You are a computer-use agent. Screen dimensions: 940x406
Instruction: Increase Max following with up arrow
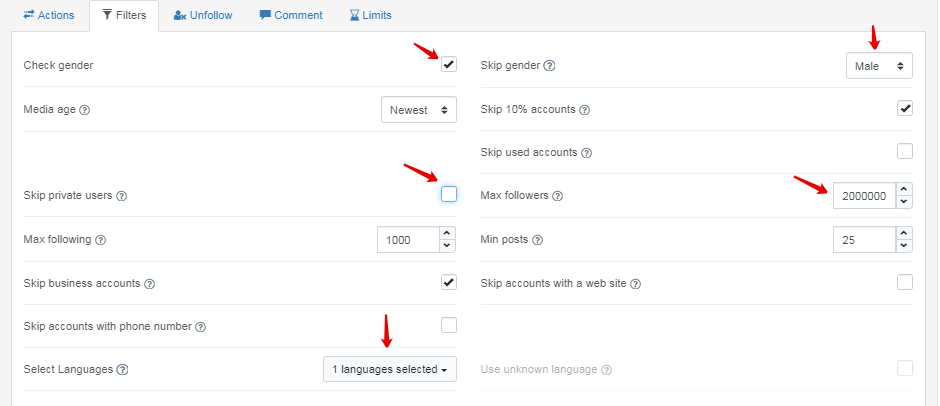click(447, 233)
